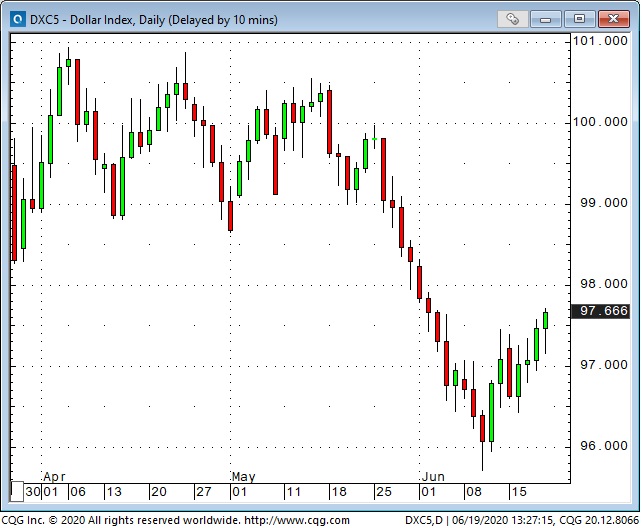Click the CQG app icon in title bar
This screenshot has width=642, height=528.
tap(18, 19)
